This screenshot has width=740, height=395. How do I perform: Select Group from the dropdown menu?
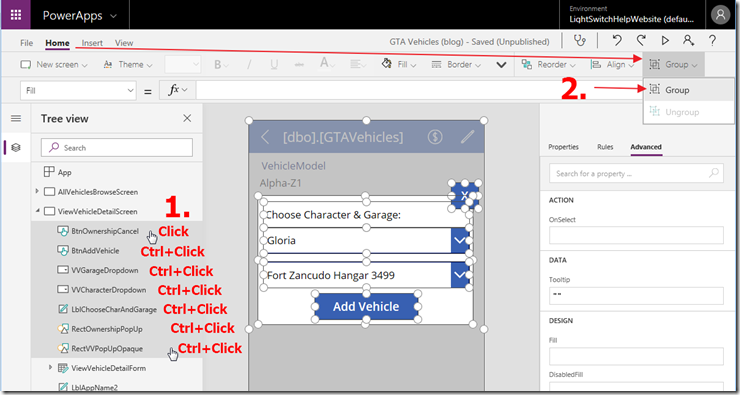pyautogui.click(x=689, y=90)
